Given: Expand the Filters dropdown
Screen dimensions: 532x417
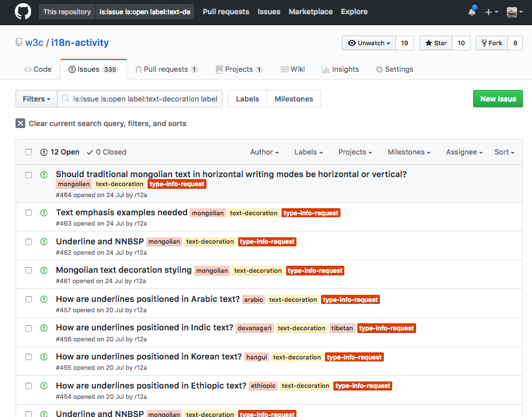Looking at the screenshot, I should click(36, 99).
